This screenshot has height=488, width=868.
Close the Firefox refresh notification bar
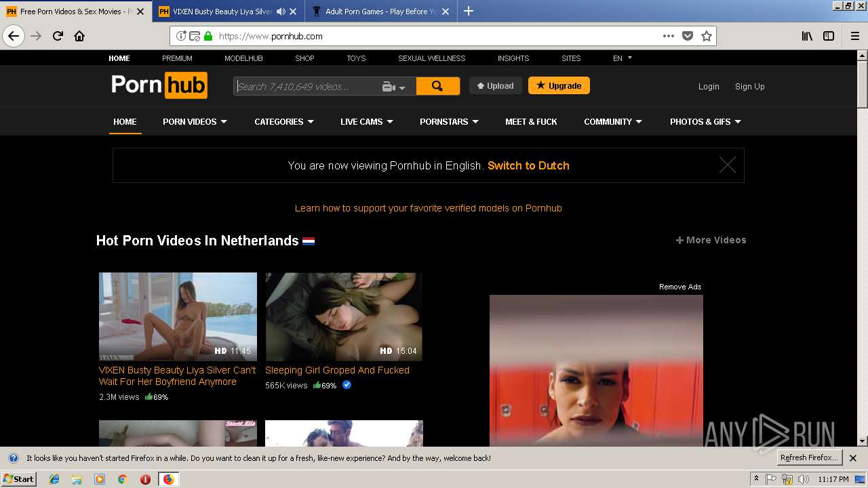coord(853,457)
